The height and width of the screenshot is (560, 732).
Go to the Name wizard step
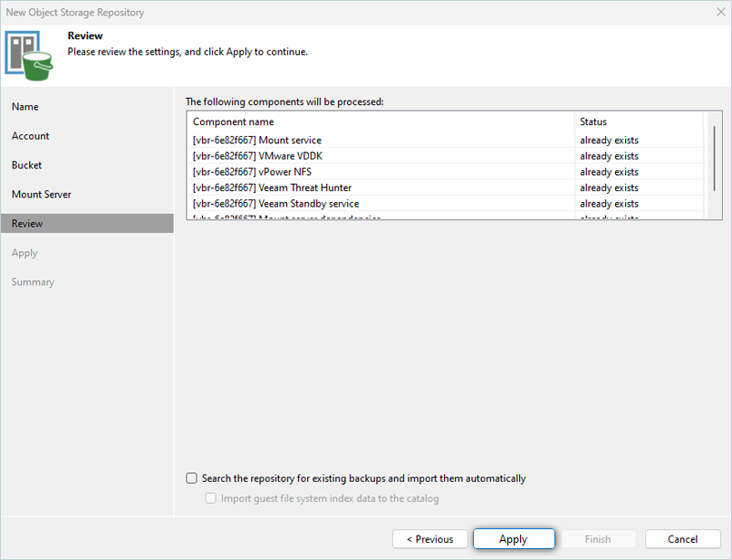(25, 107)
